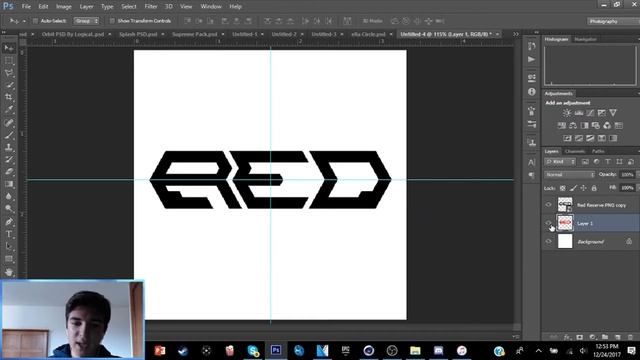Open the layer filter Kind dropdown
This screenshot has height=360, width=640.
560,162
